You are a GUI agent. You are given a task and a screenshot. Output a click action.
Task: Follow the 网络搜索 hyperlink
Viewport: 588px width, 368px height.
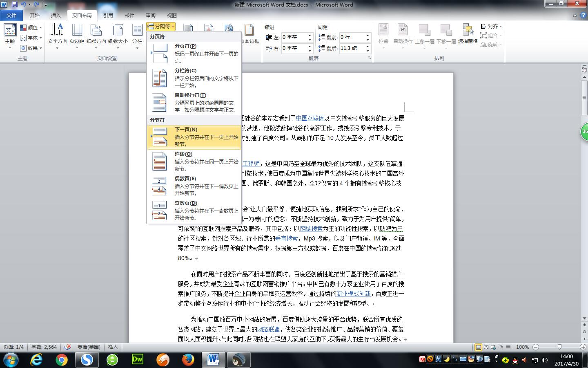(311, 229)
